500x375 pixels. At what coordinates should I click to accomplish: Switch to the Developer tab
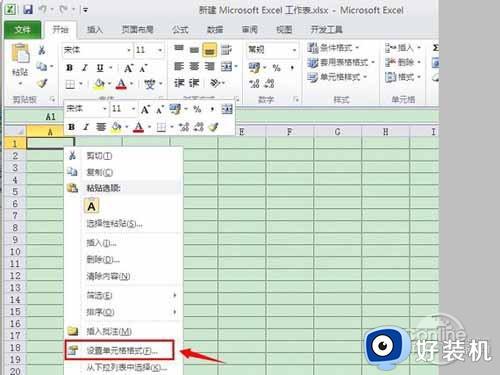pos(327,30)
